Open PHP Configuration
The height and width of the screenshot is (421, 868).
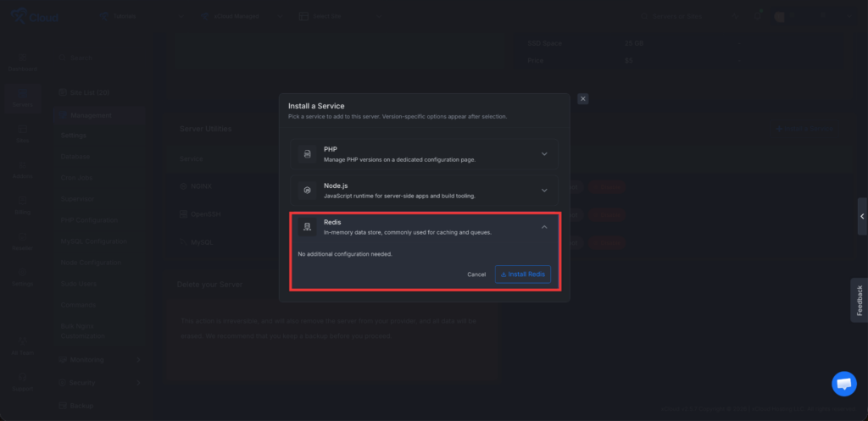[x=89, y=219]
